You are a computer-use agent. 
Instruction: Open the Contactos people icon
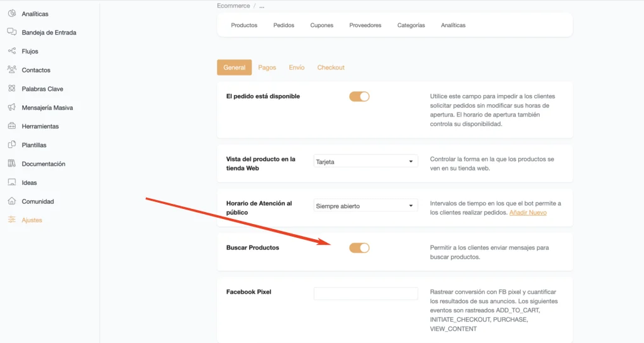[12, 69]
